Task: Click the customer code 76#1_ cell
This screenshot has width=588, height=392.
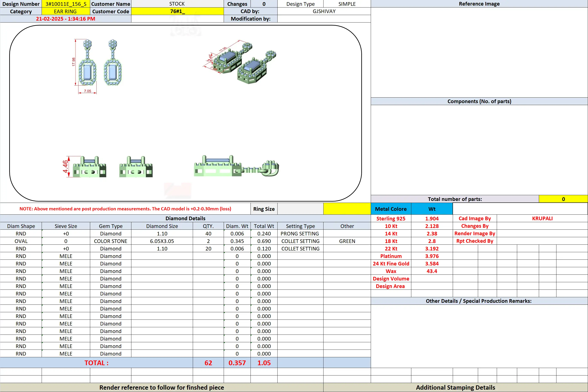Action: [x=177, y=11]
